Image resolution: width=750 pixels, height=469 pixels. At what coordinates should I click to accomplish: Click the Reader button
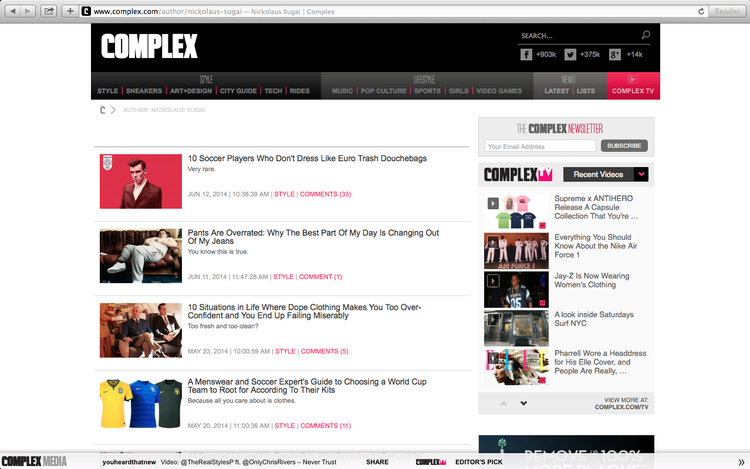[x=727, y=11]
